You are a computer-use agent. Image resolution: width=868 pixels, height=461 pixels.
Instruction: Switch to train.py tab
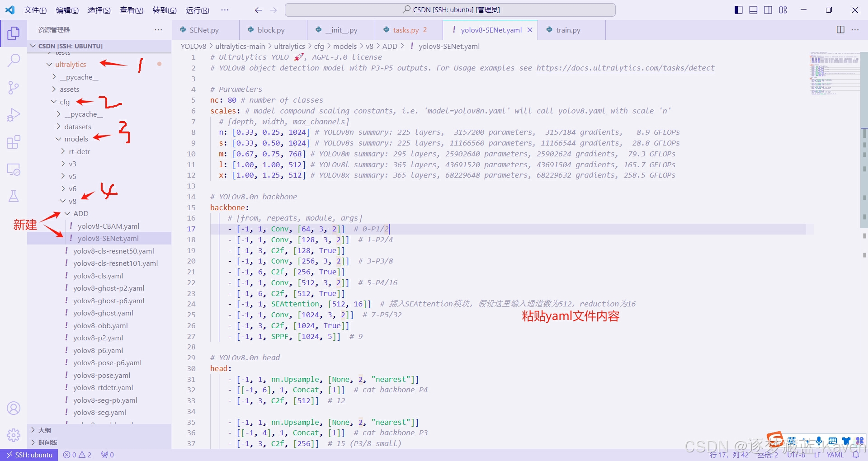571,30
